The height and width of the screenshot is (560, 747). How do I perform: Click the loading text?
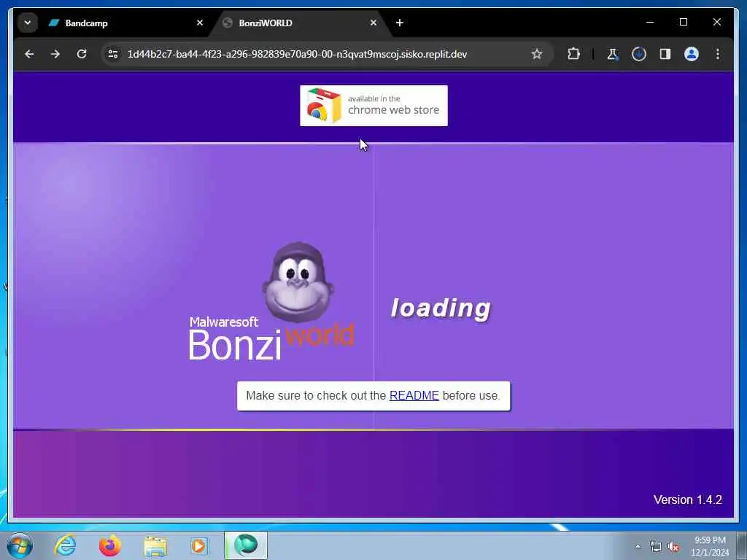[441, 308]
